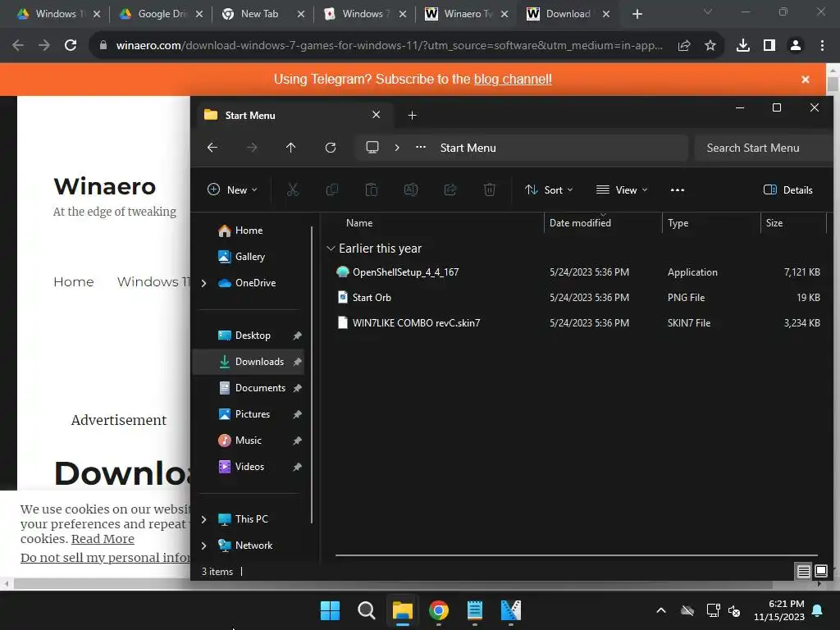Select the OpenShellSetup_4_4_167 file

pyautogui.click(x=405, y=272)
